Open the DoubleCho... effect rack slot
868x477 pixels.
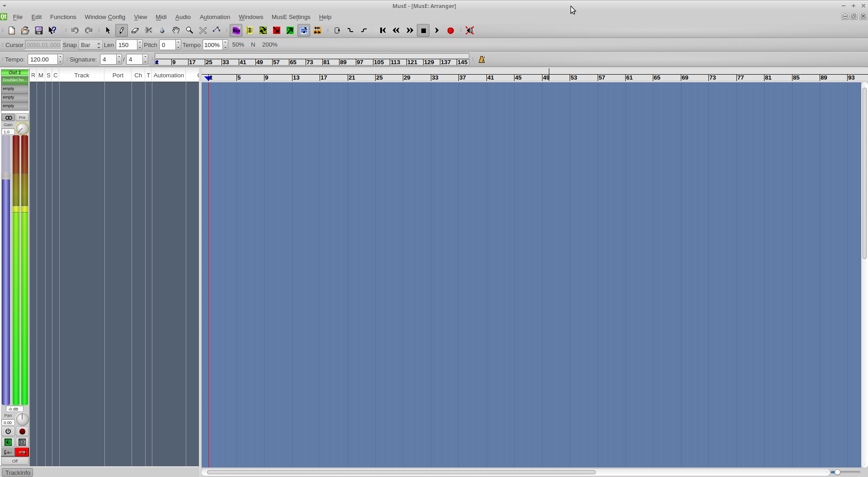point(15,80)
